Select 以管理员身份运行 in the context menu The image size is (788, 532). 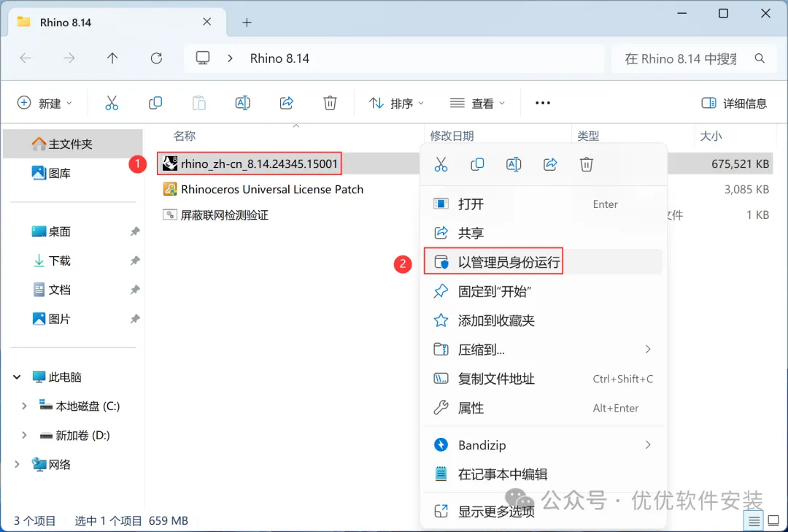(x=543, y=262)
